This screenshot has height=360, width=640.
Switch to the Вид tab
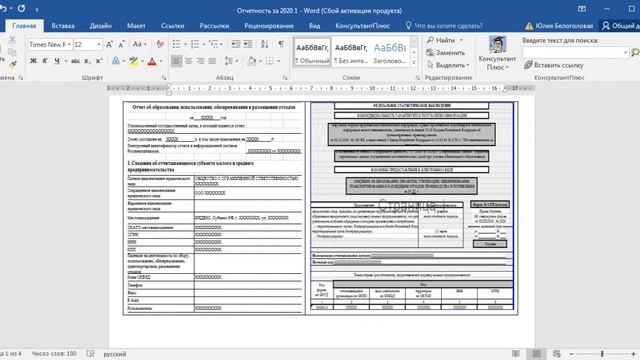(314, 26)
